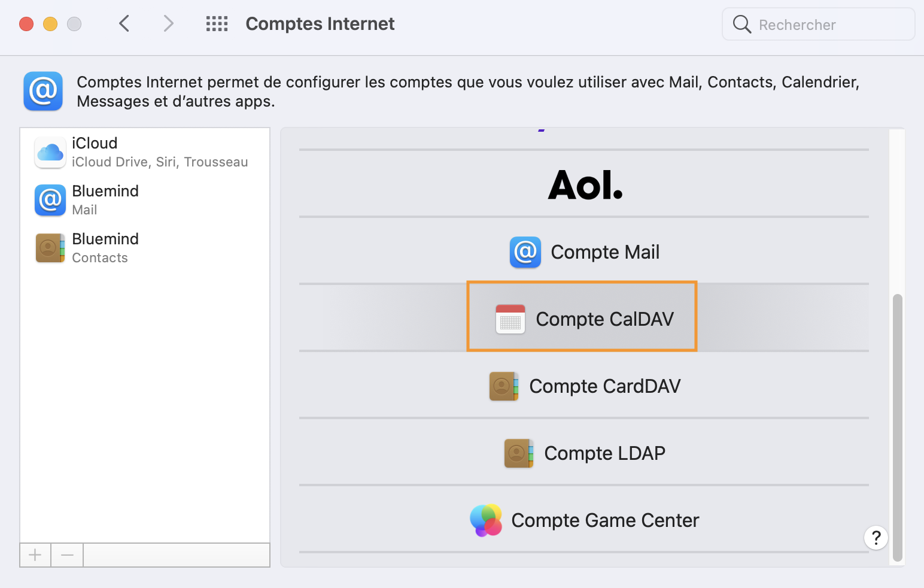Click the Compte LDAP directory icon
Image resolution: width=924 pixels, height=588 pixels.
click(x=518, y=453)
